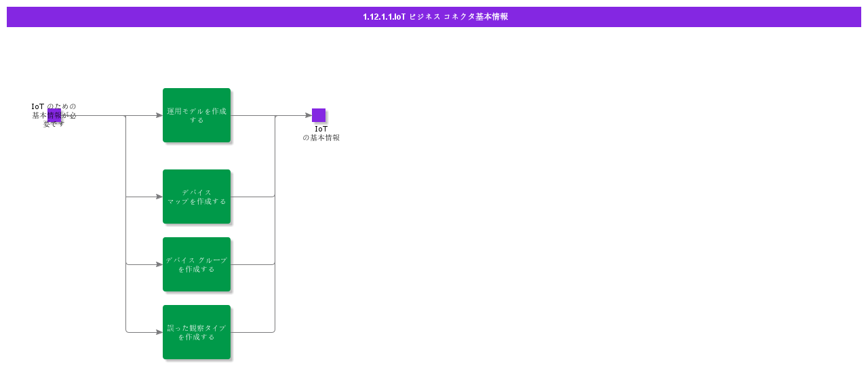Select the purple start event square

(x=54, y=115)
